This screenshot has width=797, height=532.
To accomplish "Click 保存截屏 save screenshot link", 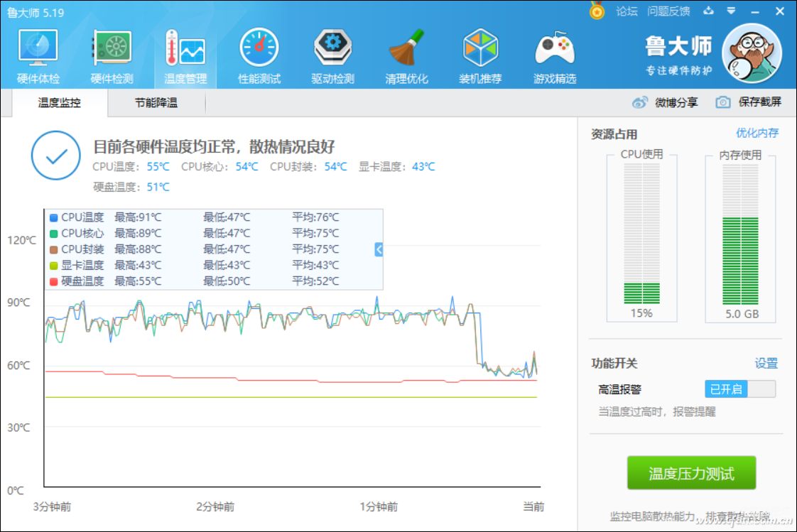I will pos(759,102).
